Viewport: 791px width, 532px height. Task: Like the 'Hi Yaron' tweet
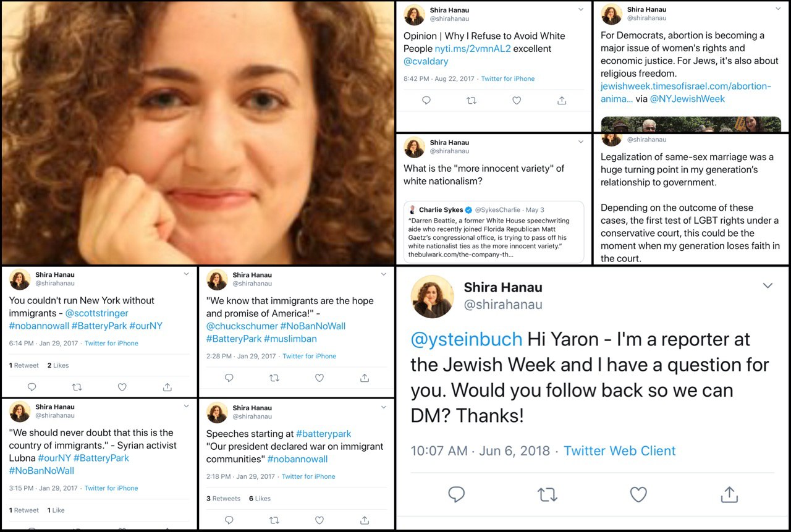tap(638, 494)
